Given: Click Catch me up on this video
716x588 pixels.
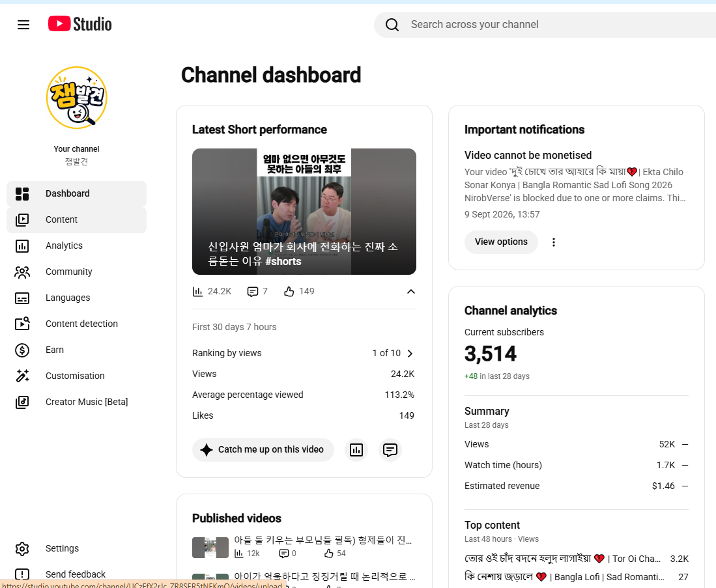Looking at the screenshot, I should pos(263,450).
